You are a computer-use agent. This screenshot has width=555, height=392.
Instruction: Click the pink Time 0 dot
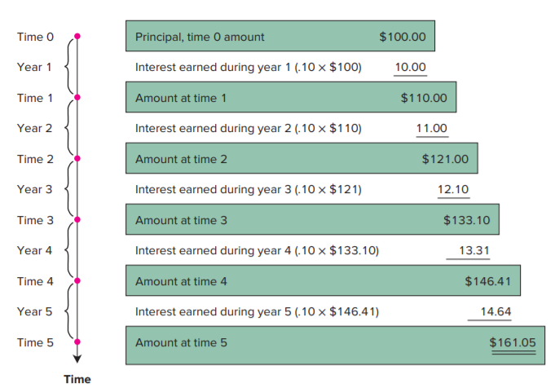point(77,36)
